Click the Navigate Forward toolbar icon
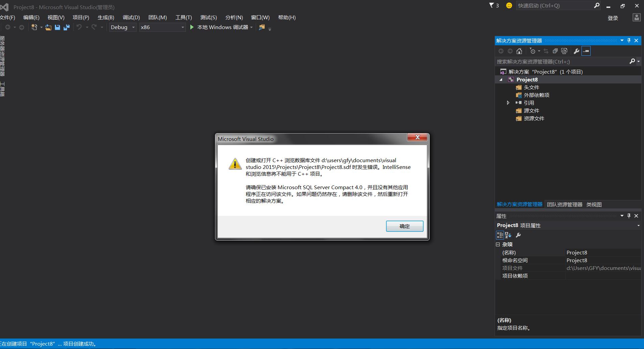The height and width of the screenshot is (349, 644). pyautogui.click(x=22, y=27)
